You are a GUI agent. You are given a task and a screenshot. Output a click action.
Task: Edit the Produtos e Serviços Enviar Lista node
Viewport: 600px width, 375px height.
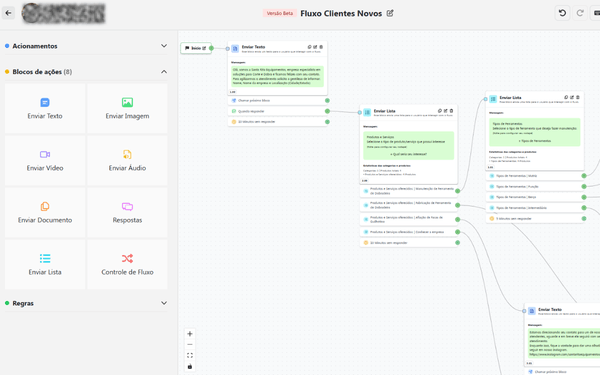click(x=445, y=111)
